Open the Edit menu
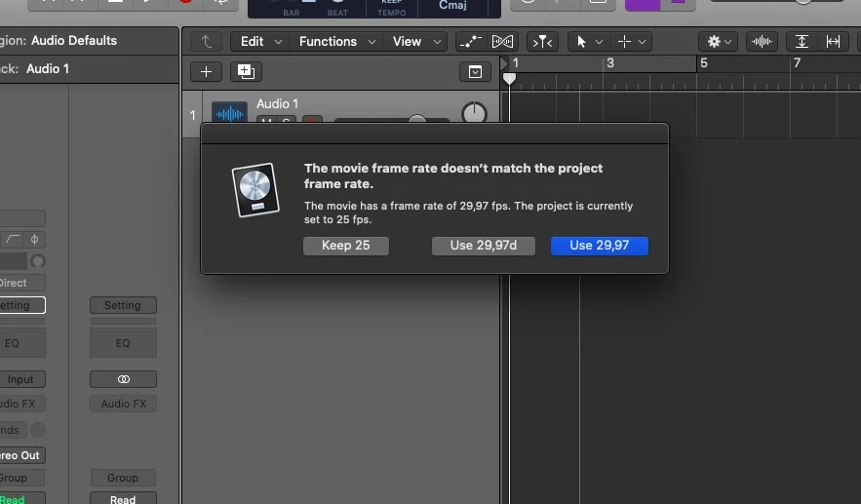This screenshot has height=504, width=861. coord(260,42)
